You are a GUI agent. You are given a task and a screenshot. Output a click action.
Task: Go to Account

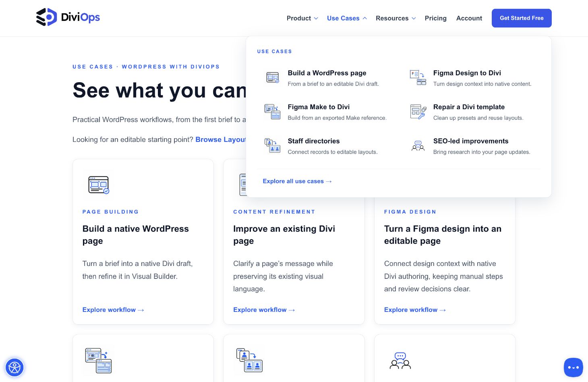[x=469, y=18]
